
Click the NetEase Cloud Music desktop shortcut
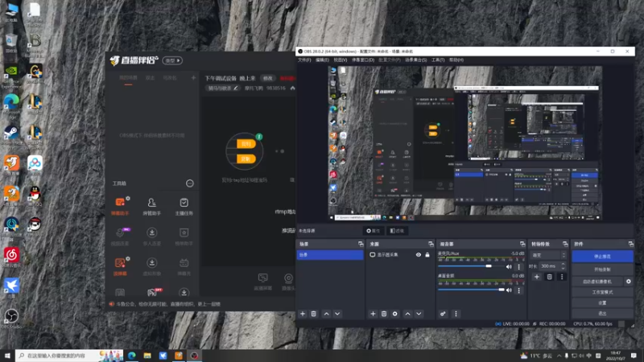[x=11, y=256]
